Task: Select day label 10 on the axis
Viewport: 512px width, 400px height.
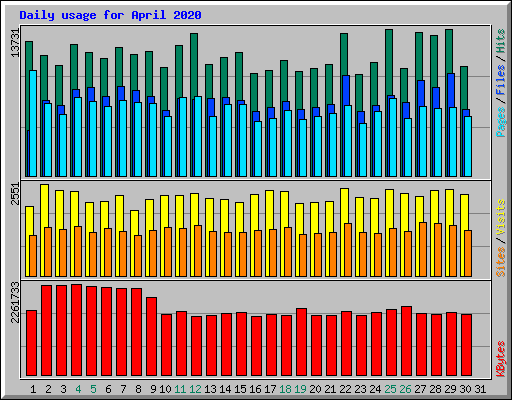Action: [x=165, y=389]
